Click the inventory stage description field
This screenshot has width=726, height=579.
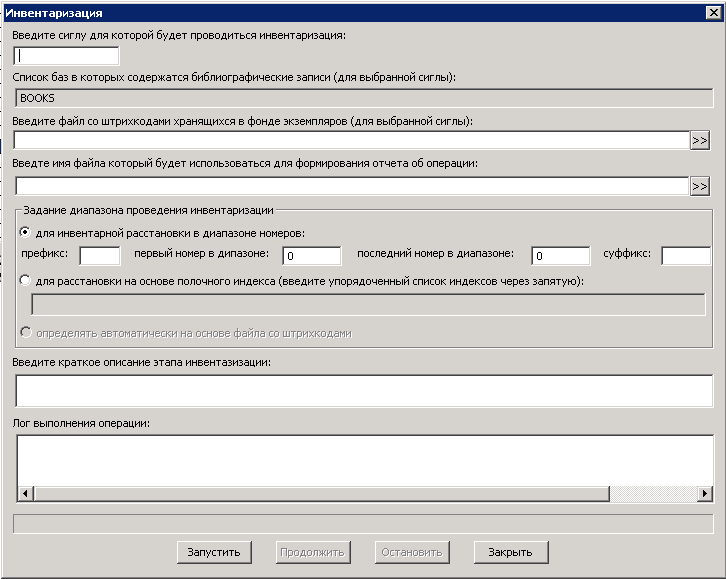pos(364,391)
